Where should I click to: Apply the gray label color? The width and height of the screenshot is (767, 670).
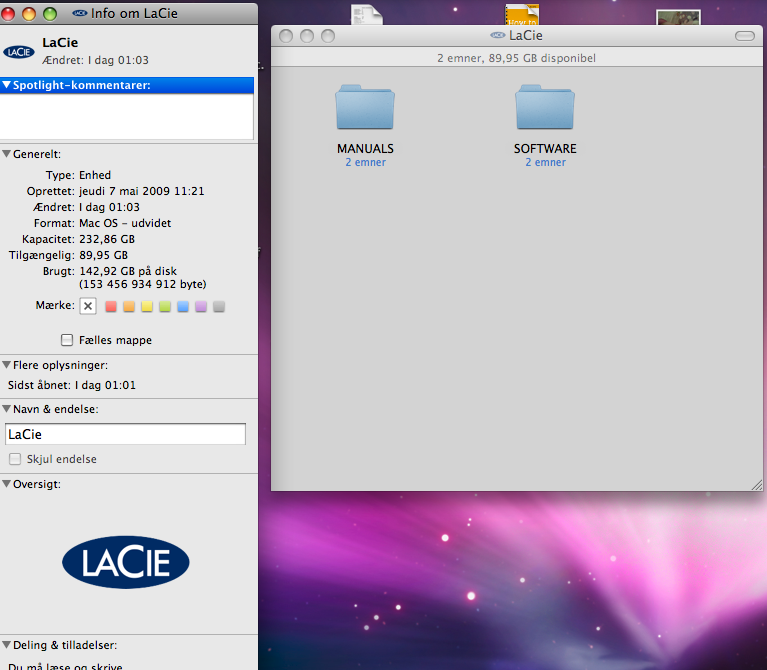coord(219,307)
